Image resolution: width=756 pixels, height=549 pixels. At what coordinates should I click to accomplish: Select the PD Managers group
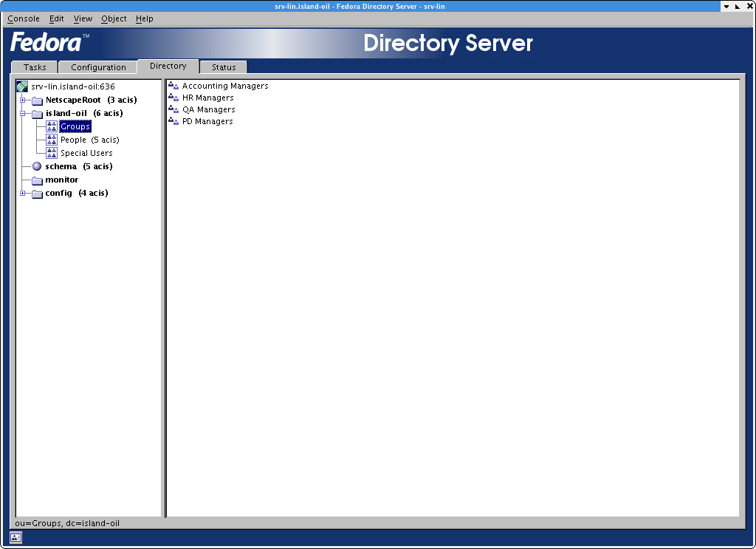[x=207, y=121]
